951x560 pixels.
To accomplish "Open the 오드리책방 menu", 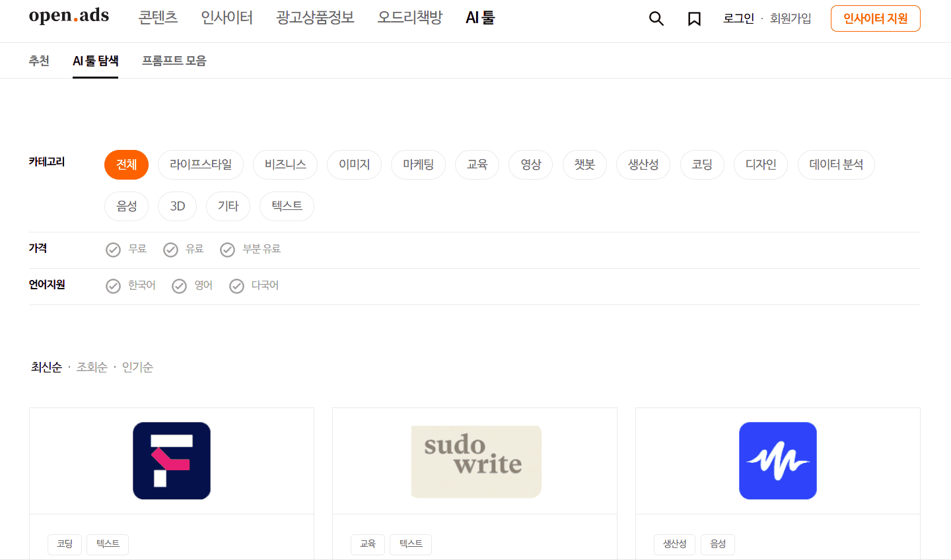I will click(409, 18).
